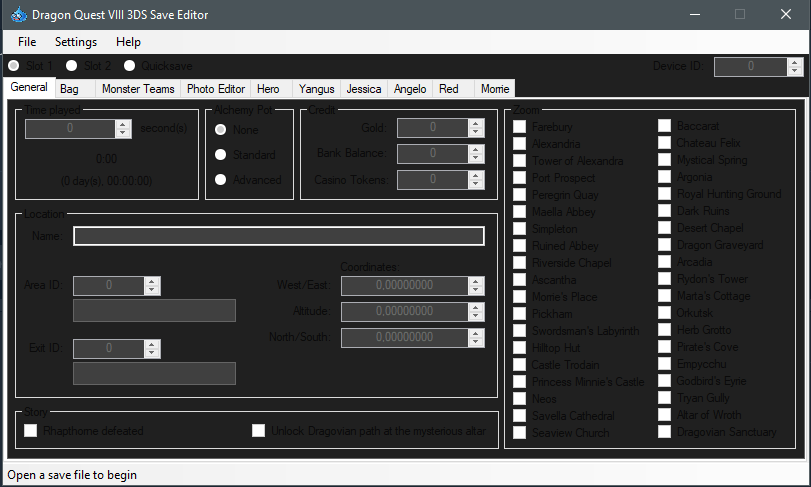This screenshot has height=487, width=811.
Task: Click the Area ID number field
Action: click(109, 285)
